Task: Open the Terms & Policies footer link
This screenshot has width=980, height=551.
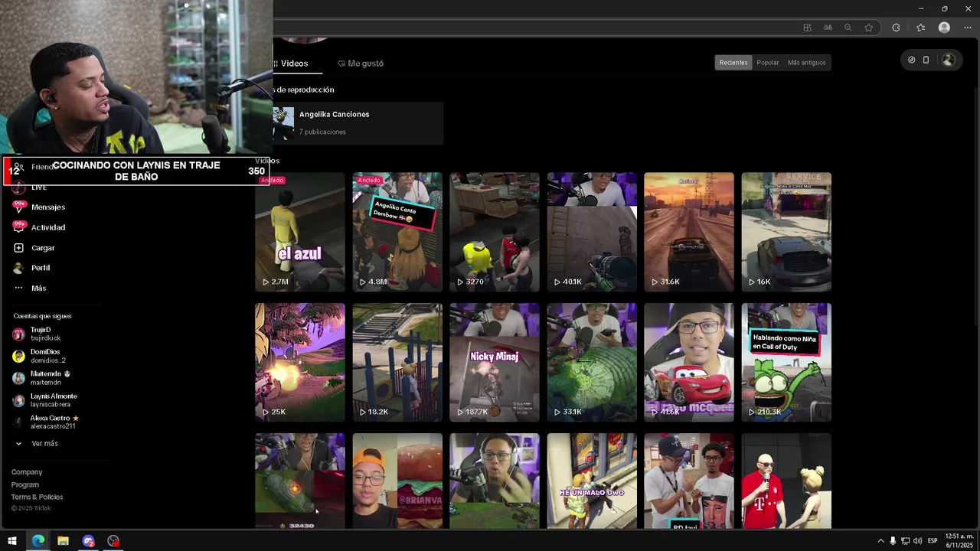Action: pyautogui.click(x=37, y=497)
